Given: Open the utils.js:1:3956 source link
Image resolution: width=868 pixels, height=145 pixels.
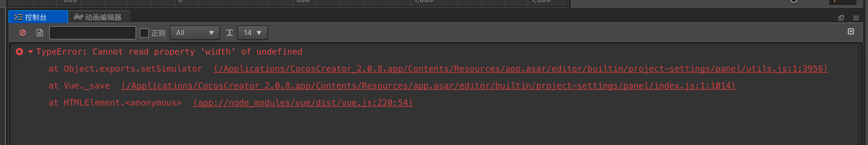Looking at the screenshot, I should click(x=520, y=69).
